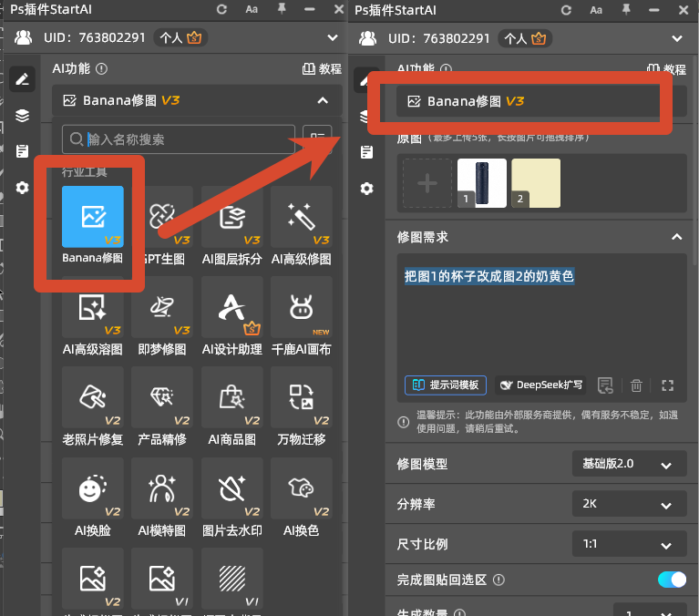Open the GPT生图 tool tile
699x616 pixels.
[162, 217]
